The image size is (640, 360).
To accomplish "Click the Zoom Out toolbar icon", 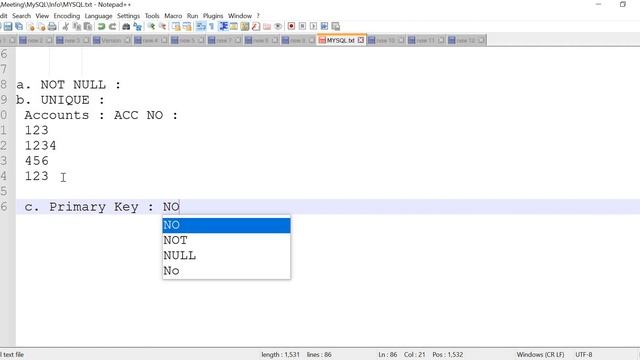I will pyautogui.click(x=162, y=27).
